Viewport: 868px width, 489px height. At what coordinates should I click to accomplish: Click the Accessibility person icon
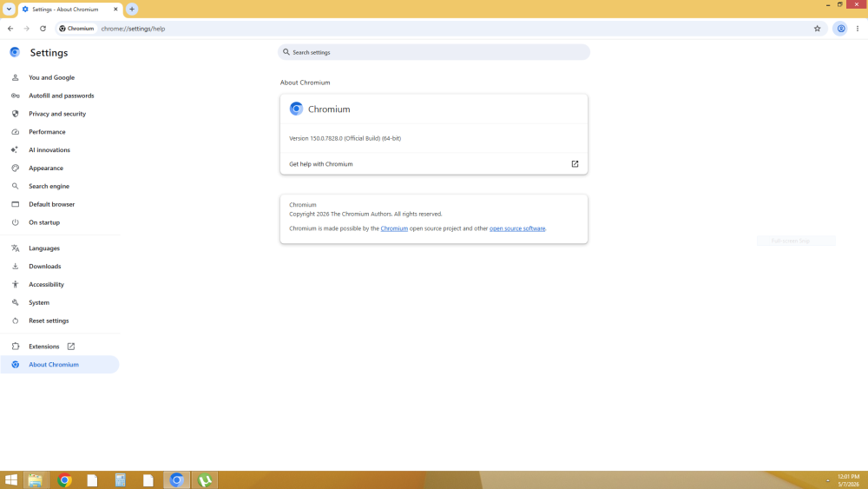pos(15,284)
